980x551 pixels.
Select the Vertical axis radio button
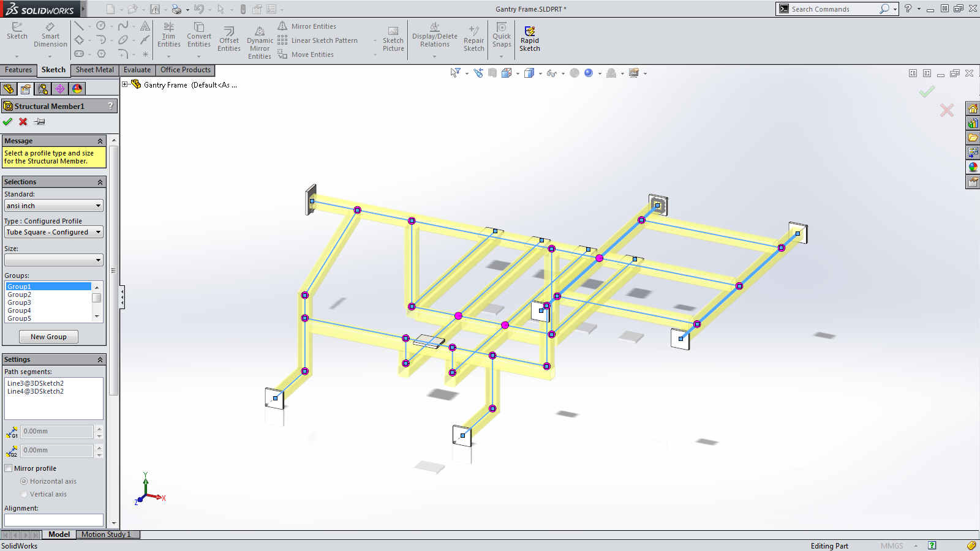pyautogui.click(x=24, y=494)
